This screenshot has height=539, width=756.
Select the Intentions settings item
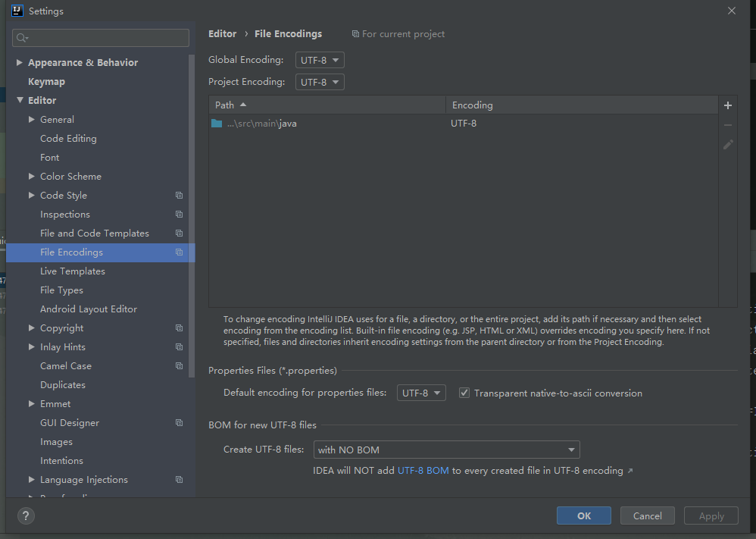click(61, 460)
